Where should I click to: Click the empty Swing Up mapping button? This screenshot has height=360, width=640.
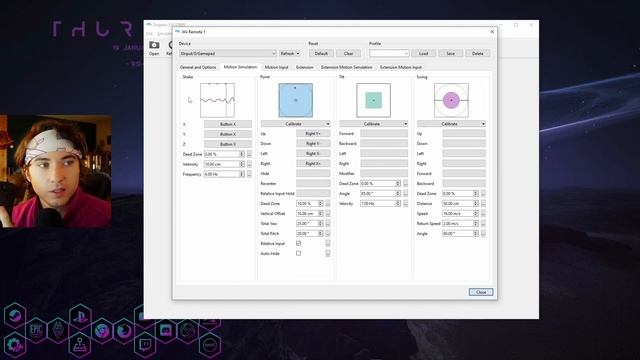[464, 133]
